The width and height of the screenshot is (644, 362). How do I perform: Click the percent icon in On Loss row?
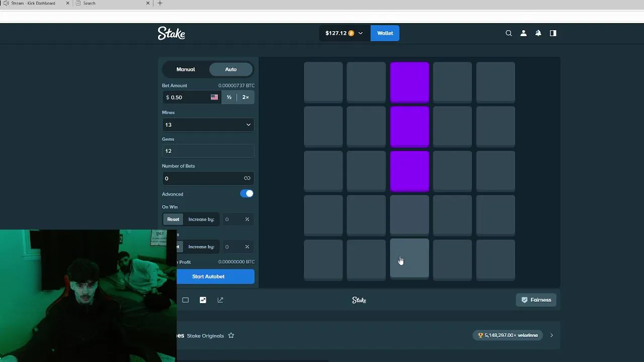pyautogui.click(x=247, y=247)
